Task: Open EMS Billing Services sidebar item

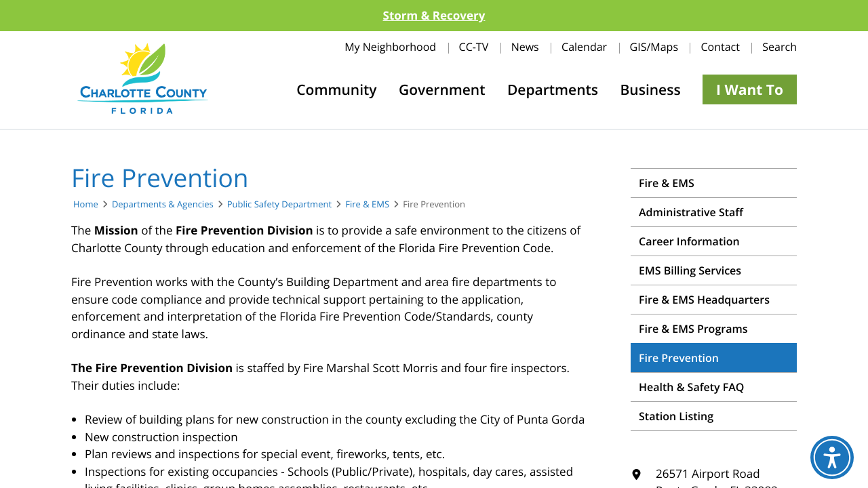Action: pyautogui.click(x=713, y=270)
